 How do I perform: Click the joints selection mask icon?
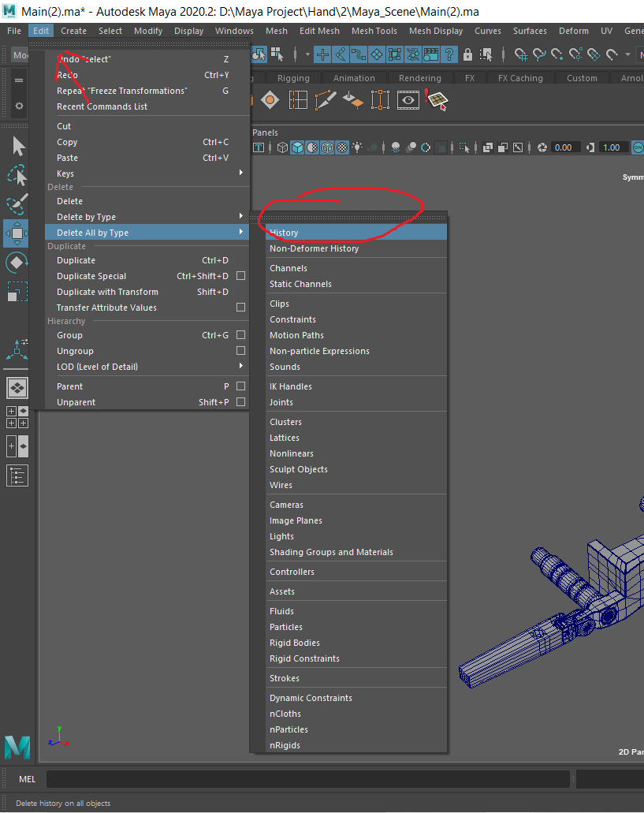tap(341, 54)
